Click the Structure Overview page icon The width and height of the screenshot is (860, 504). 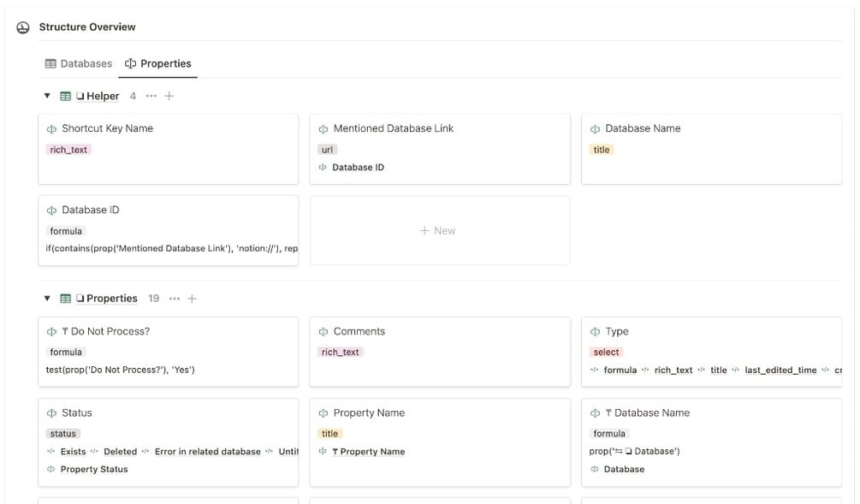23,27
